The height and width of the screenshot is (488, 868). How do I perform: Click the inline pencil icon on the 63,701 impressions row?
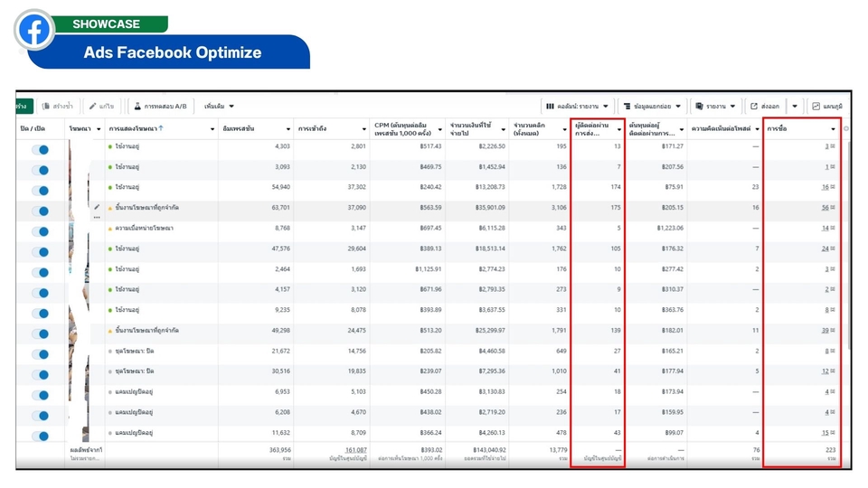[x=97, y=207]
